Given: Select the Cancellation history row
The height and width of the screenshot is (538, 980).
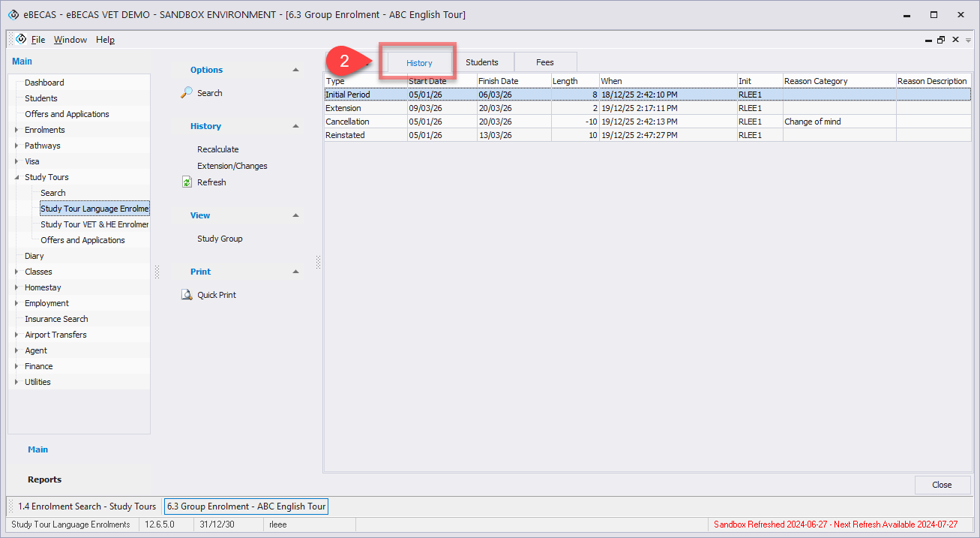Looking at the screenshot, I should pos(347,122).
